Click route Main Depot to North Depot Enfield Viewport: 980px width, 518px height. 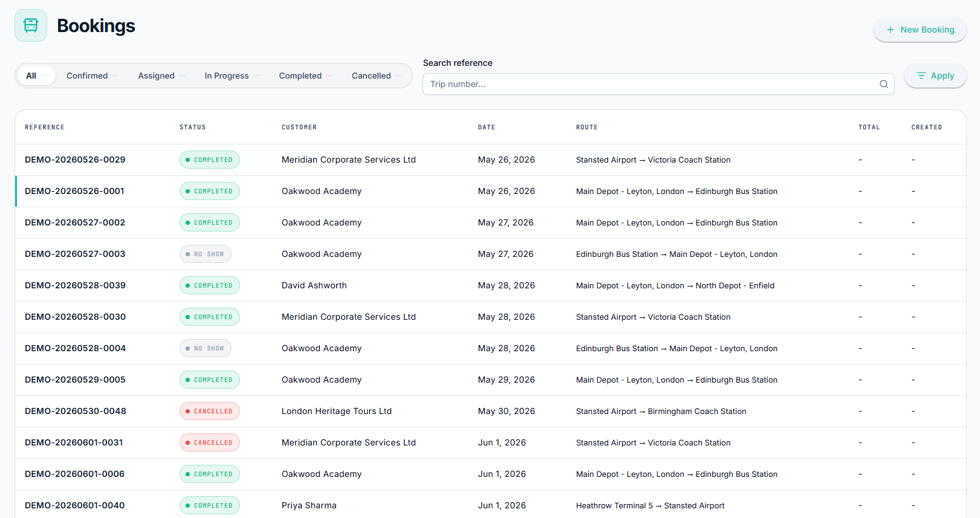675,285
